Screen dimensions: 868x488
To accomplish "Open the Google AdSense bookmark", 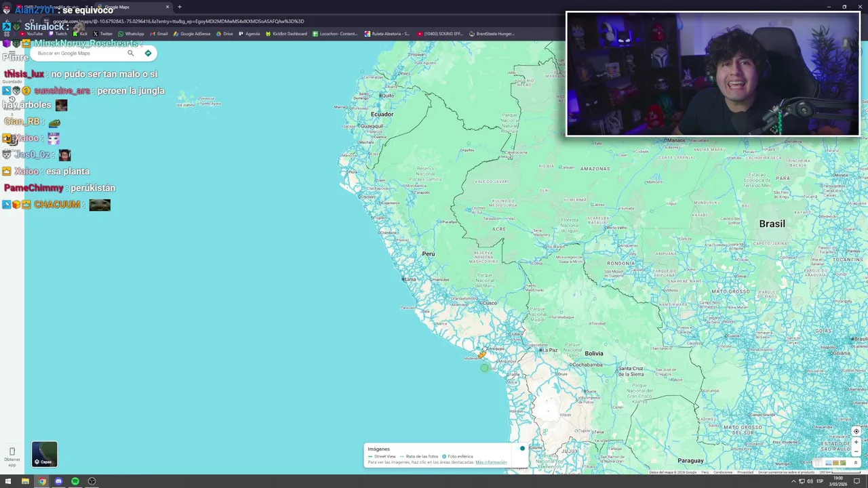I will point(192,33).
